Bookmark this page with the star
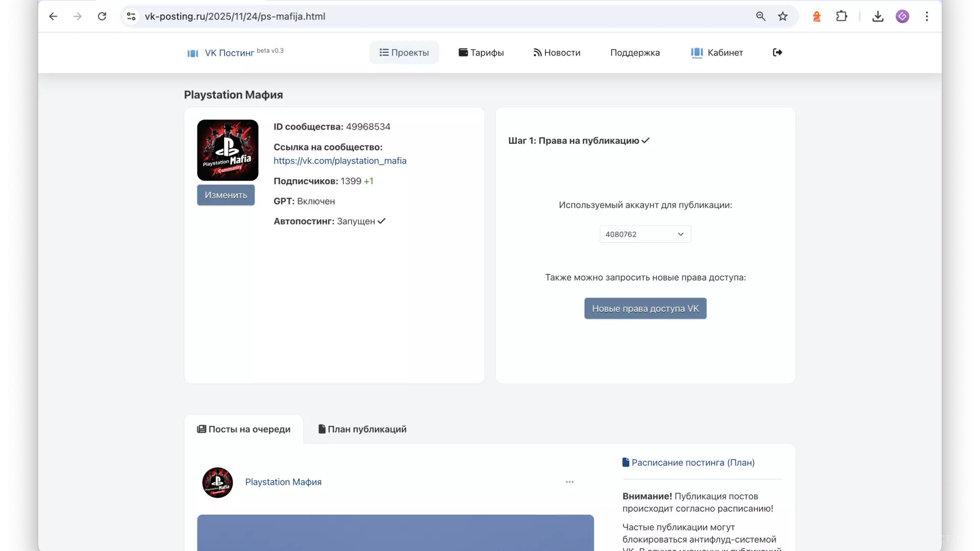Viewport: 980px width, 551px height. coord(783,16)
